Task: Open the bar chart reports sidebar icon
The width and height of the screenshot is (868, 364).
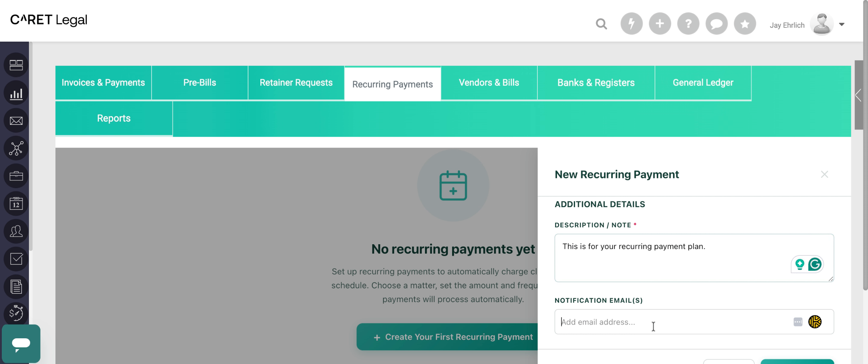Action: tap(16, 93)
